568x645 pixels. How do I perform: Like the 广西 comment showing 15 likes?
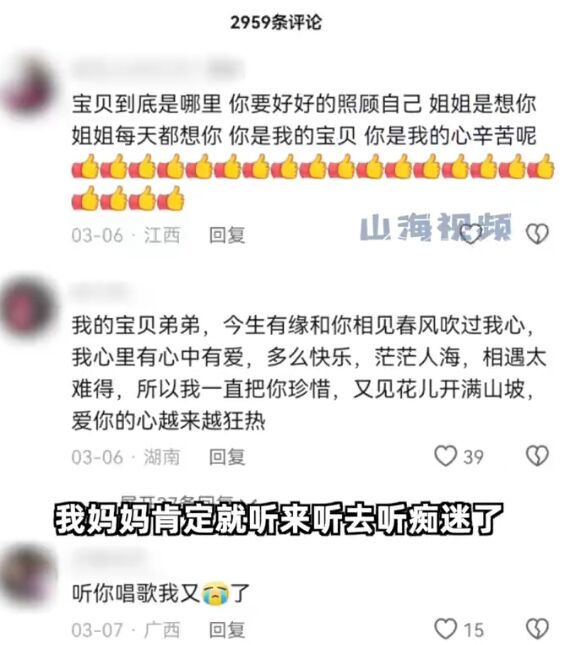pos(446,629)
